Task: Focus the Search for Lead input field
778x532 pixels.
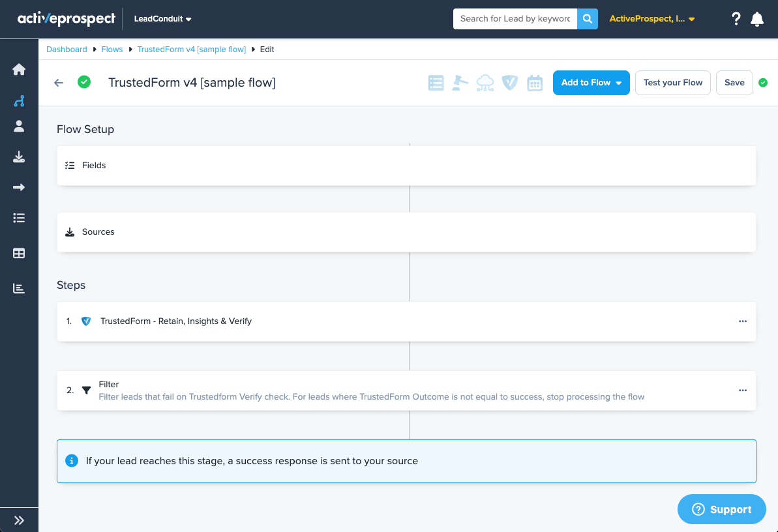Action: pyautogui.click(x=515, y=19)
